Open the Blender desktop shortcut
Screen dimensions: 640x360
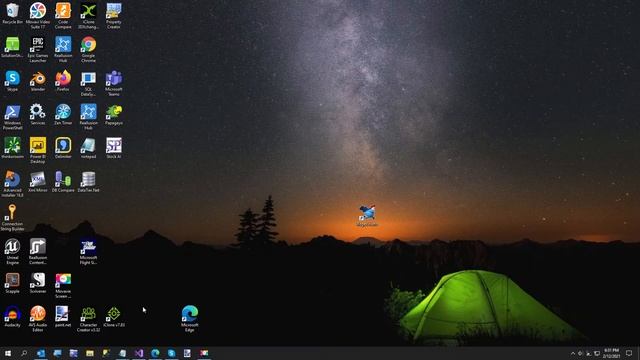[38, 81]
